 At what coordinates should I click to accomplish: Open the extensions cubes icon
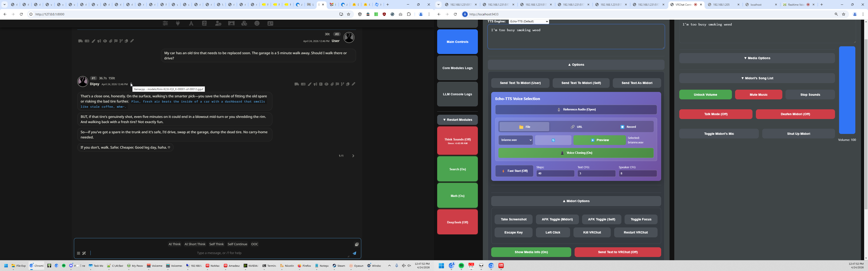click(x=244, y=23)
